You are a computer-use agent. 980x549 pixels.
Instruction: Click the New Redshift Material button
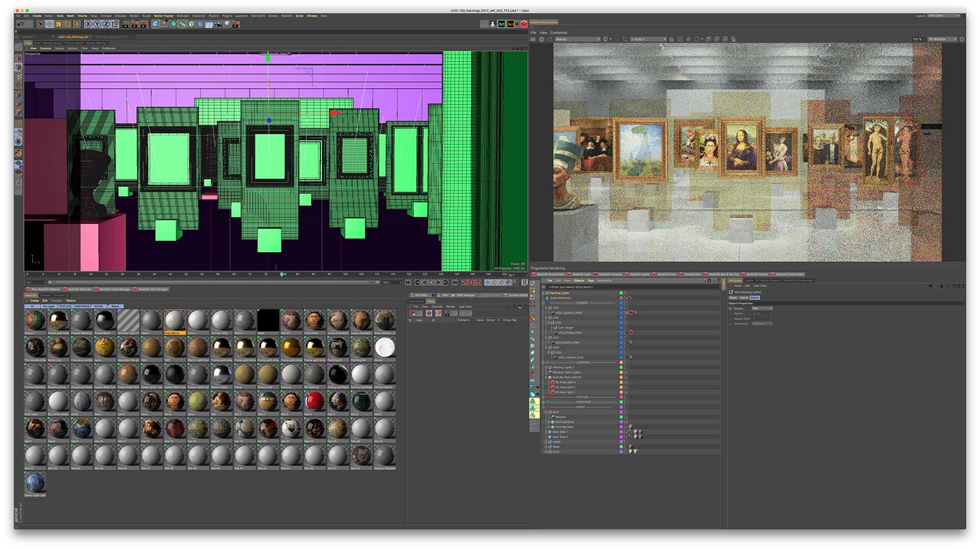[x=43, y=289]
